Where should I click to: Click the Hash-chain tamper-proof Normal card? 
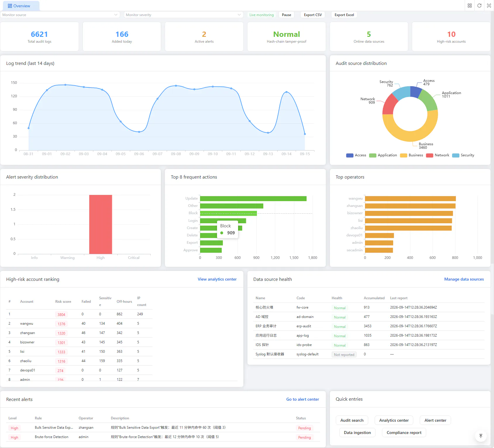point(287,37)
